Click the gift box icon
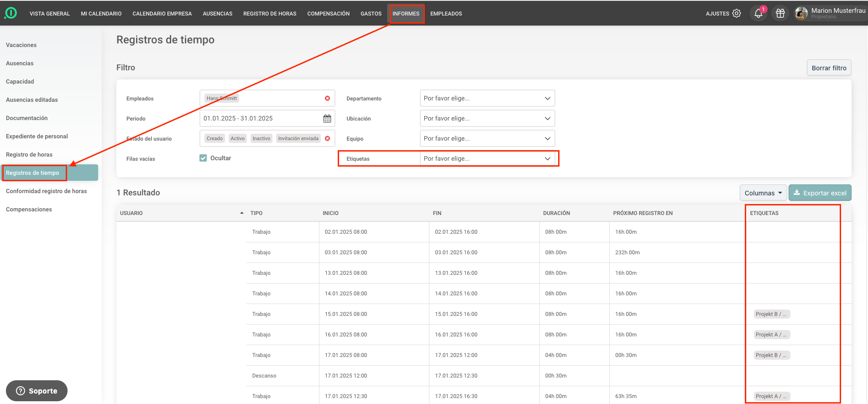 point(780,14)
